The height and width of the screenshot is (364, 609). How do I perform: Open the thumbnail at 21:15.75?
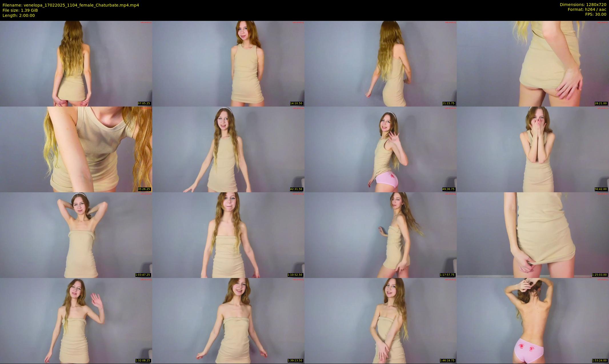pyautogui.click(x=380, y=63)
